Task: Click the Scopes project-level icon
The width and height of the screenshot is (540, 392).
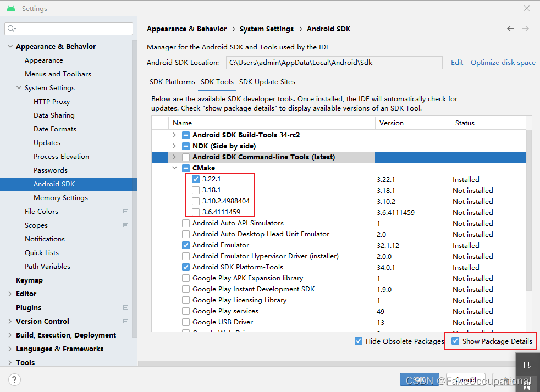Action: (126, 225)
